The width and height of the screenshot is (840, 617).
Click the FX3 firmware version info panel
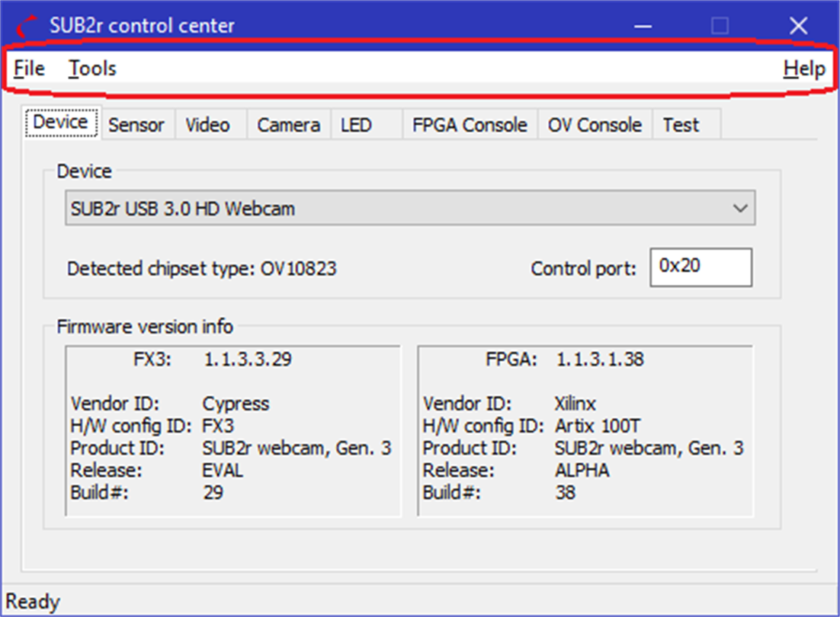tap(232, 430)
